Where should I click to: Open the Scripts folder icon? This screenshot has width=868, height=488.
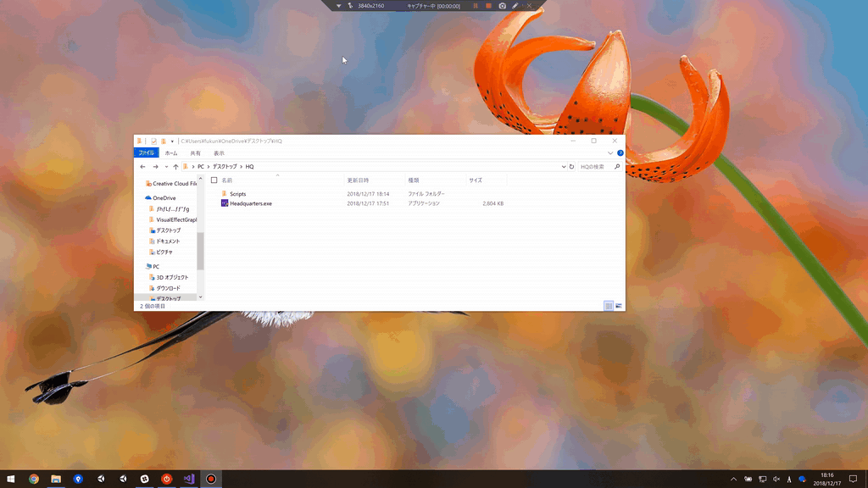224,194
